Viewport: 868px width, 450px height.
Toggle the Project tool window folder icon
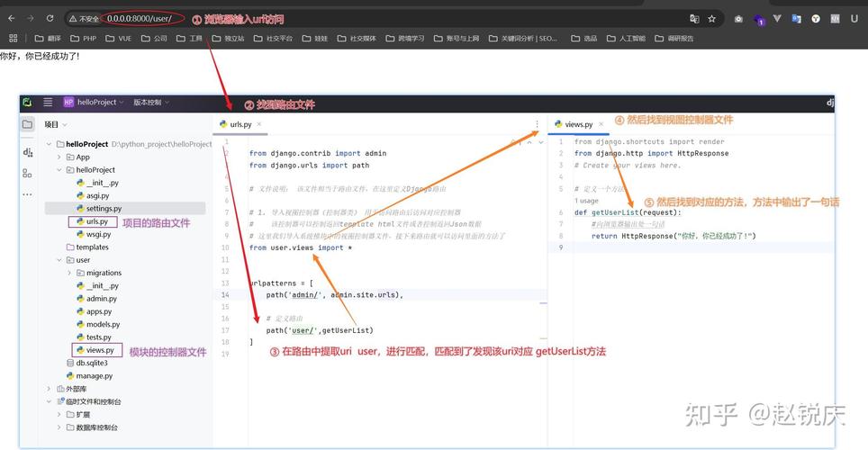[27, 124]
